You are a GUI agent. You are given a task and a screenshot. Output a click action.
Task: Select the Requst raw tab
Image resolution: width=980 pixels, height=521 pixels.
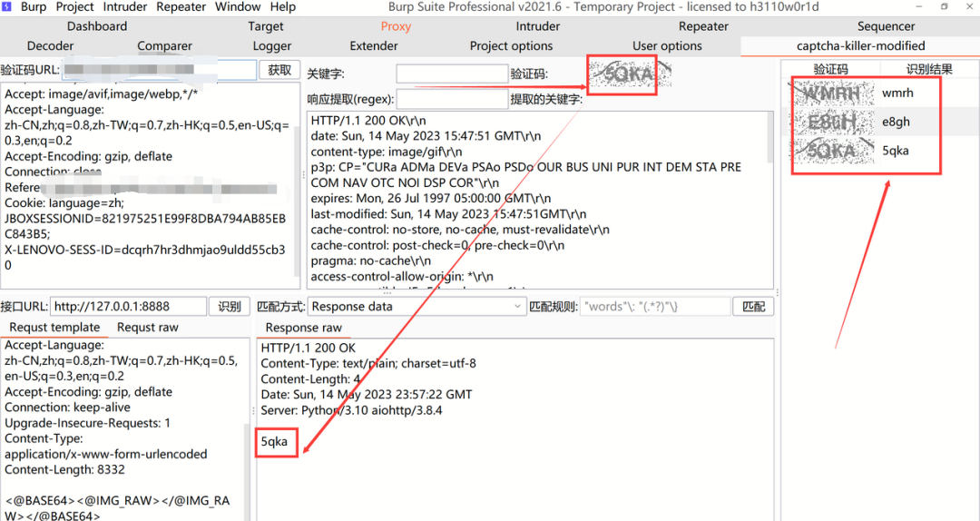tap(148, 327)
